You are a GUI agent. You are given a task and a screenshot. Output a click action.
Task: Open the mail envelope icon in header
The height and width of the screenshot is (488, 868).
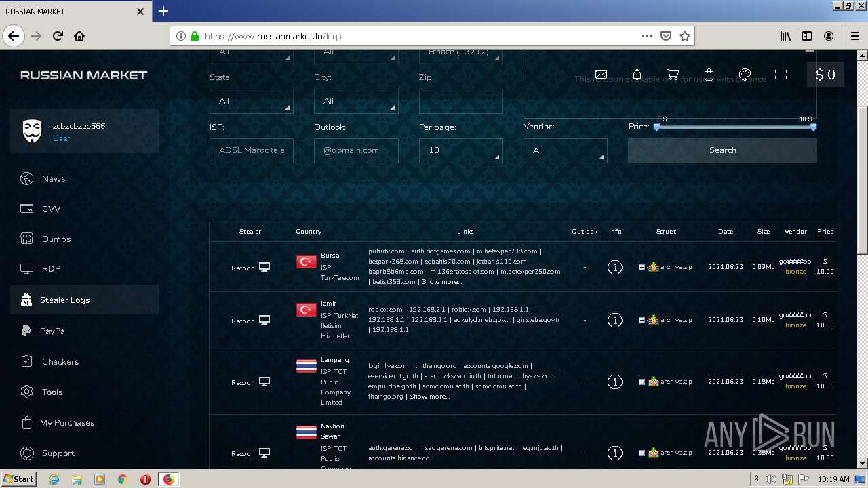click(601, 75)
